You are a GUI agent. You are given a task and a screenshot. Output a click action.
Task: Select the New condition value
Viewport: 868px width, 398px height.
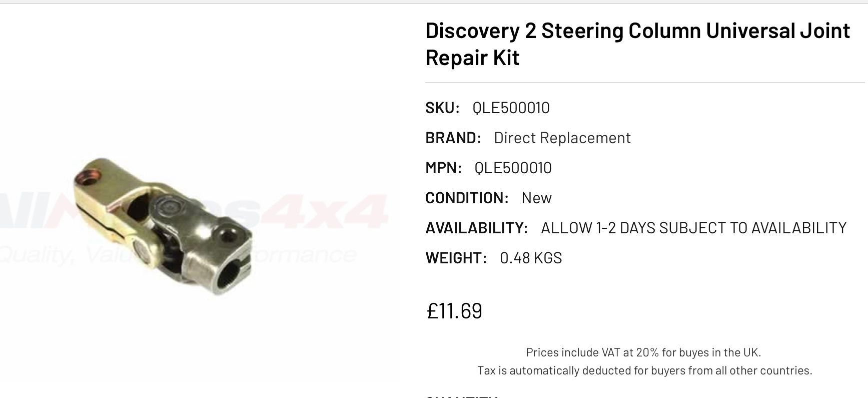click(536, 198)
